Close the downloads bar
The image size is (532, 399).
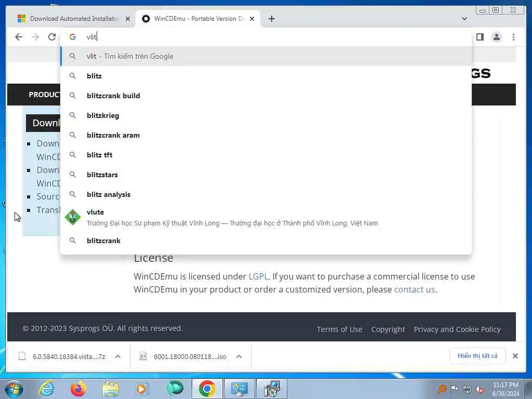[515, 356]
